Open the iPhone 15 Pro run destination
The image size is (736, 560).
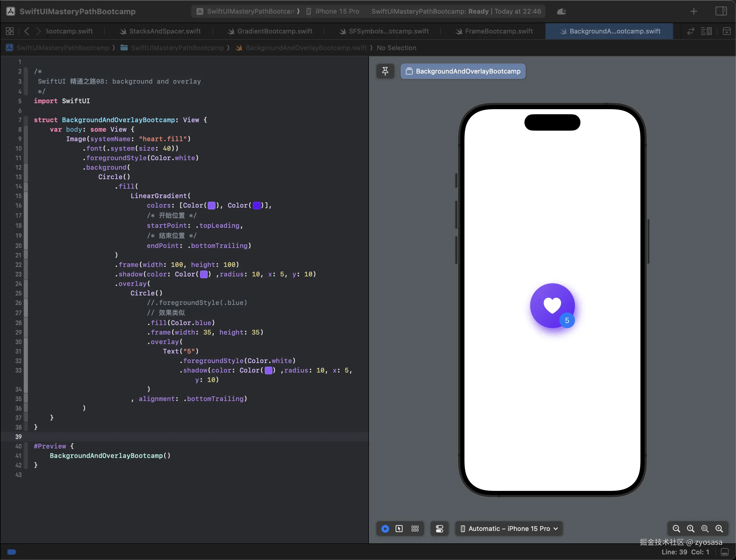point(337,11)
